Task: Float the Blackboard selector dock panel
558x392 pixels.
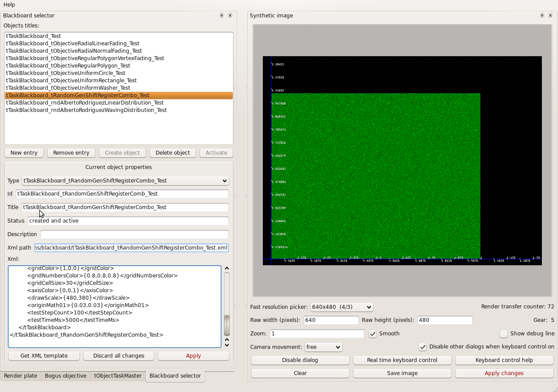Action: click(221, 15)
